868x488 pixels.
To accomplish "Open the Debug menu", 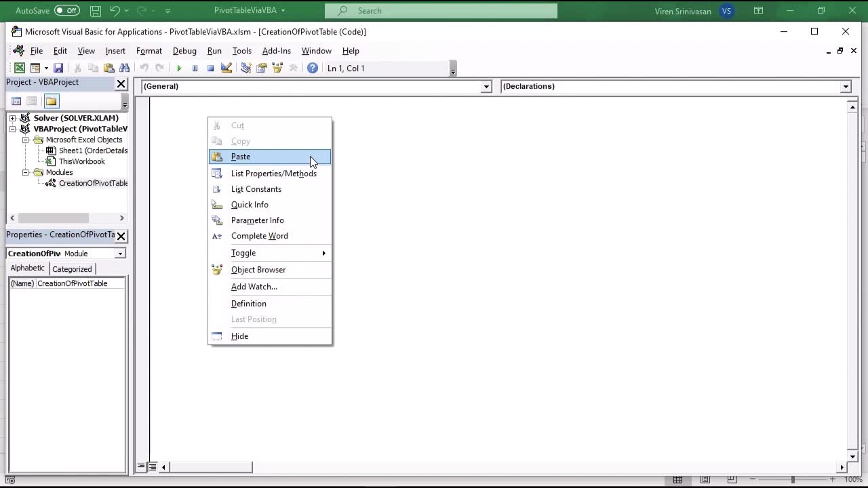I will [x=184, y=51].
